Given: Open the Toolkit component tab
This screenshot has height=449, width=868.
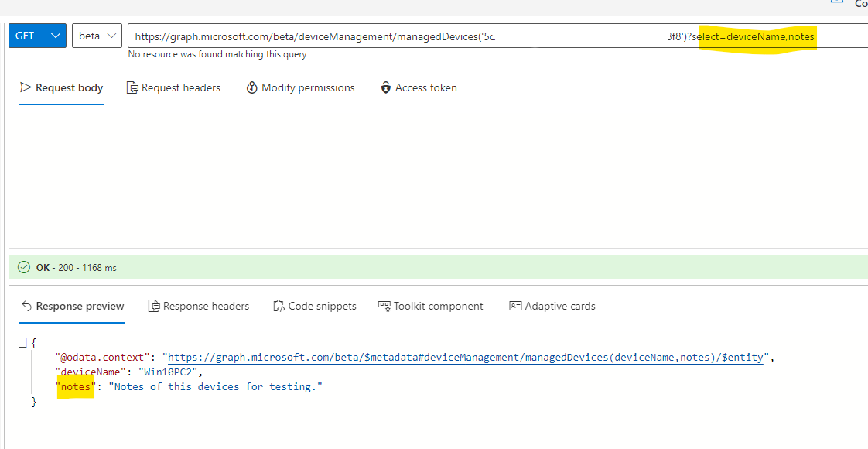Looking at the screenshot, I should click(431, 306).
